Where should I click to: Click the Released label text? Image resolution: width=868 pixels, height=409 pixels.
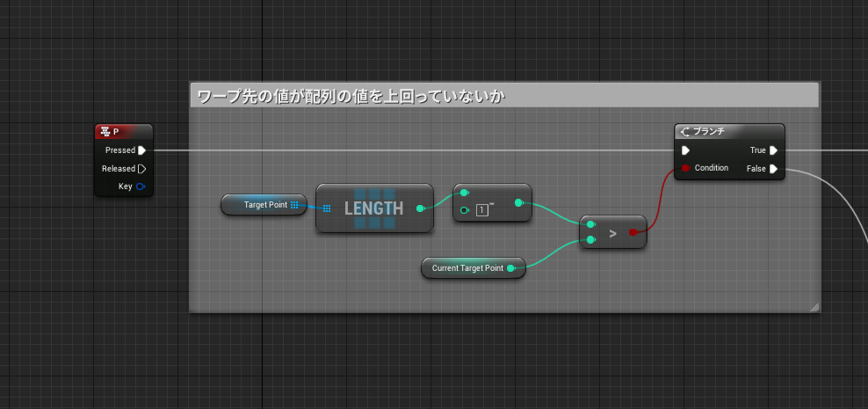coord(119,169)
